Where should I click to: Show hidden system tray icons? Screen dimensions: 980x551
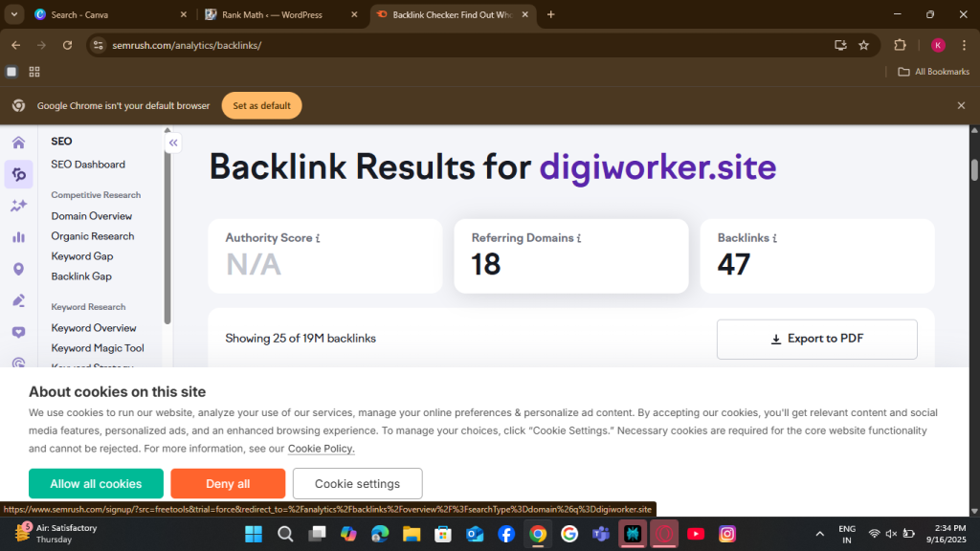click(819, 534)
